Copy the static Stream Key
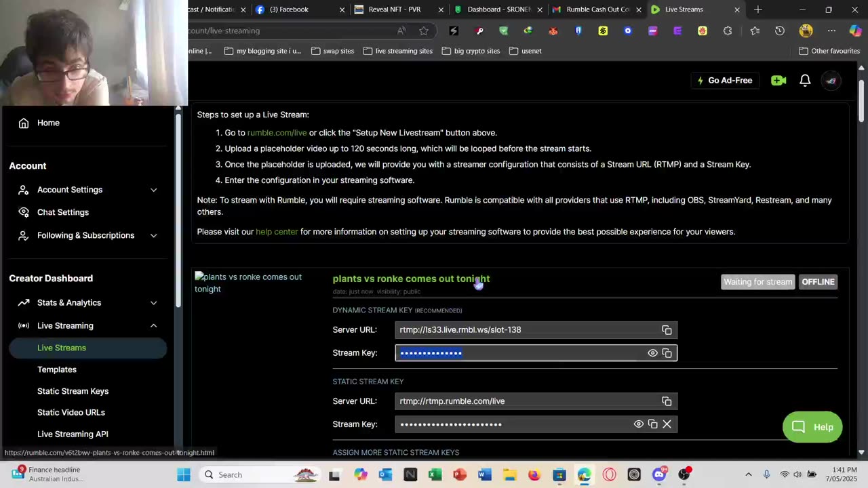Viewport: 868px width, 488px height. (x=652, y=424)
